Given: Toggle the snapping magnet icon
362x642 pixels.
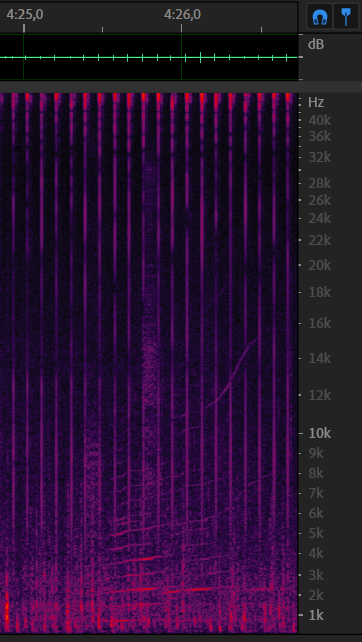Looking at the screenshot, I should pos(320,17).
